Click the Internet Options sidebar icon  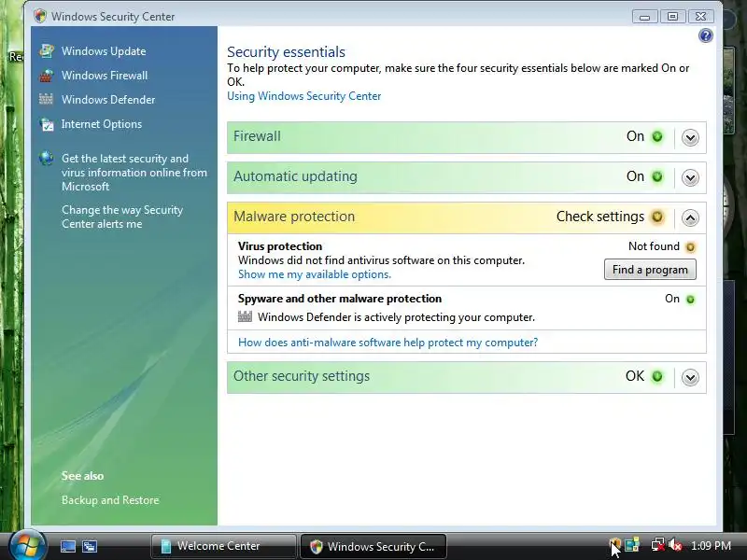point(47,124)
